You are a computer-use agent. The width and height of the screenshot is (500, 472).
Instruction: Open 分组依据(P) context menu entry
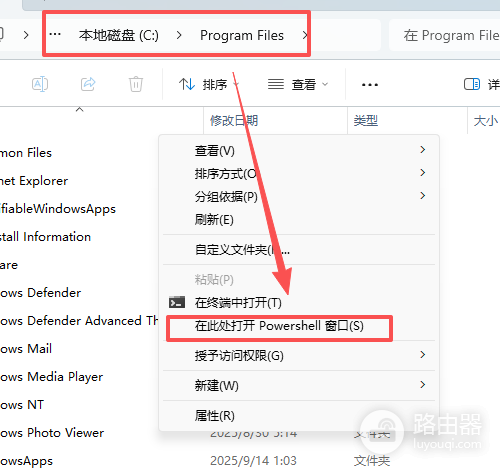tap(299, 197)
